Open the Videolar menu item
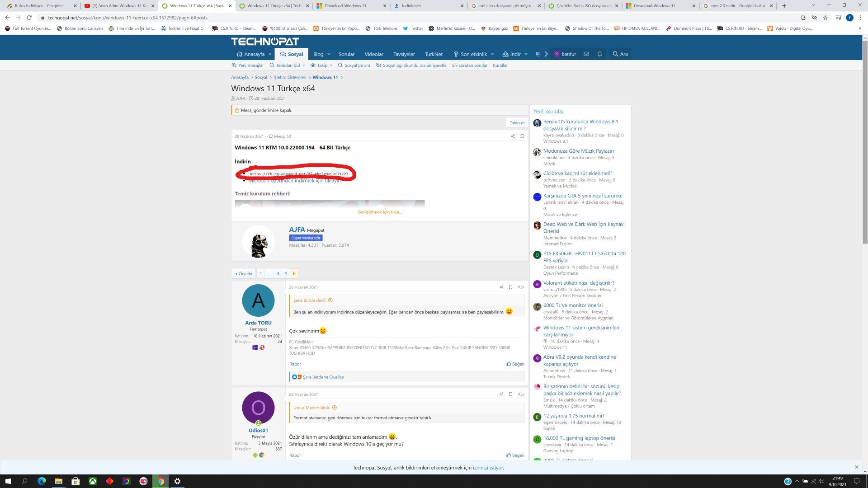The image size is (868, 488). pyautogui.click(x=373, y=54)
